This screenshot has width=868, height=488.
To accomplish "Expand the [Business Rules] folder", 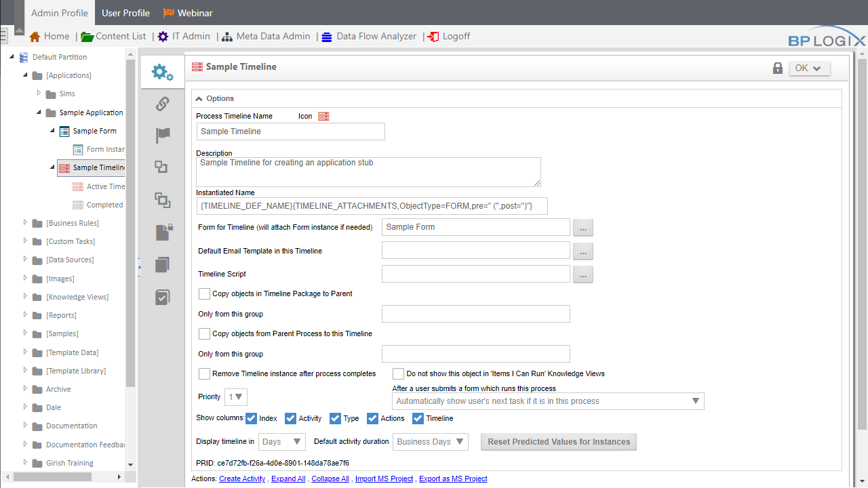I will pyautogui.click(x=26, y=222).
